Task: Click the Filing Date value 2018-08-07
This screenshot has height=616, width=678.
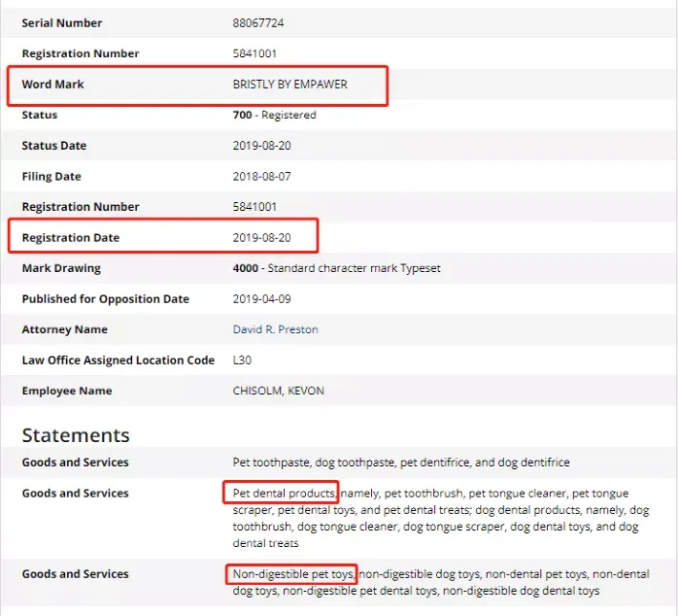Action: 261,177
